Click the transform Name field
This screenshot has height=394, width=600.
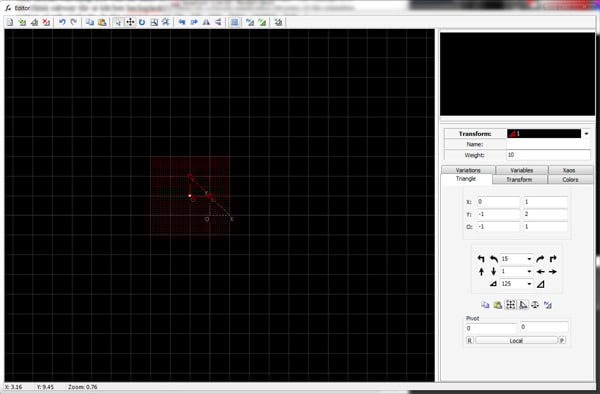(548, 144)
